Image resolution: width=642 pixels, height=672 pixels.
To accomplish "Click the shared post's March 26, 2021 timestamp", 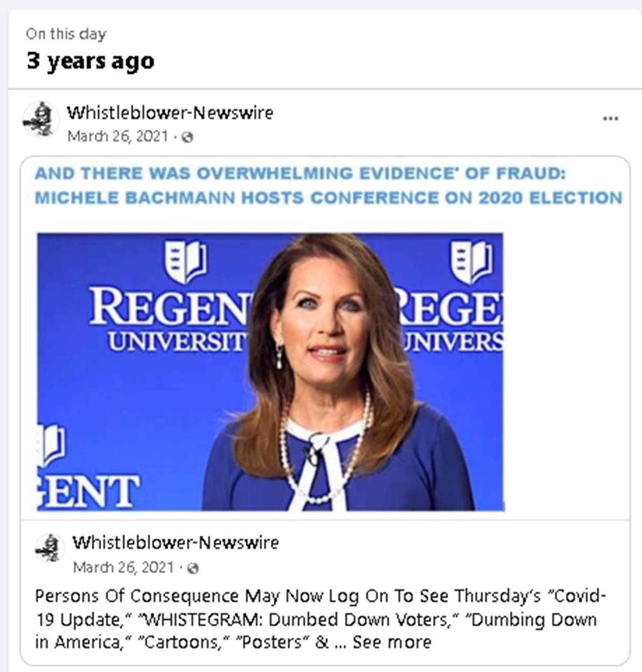I will pos(123,567).
